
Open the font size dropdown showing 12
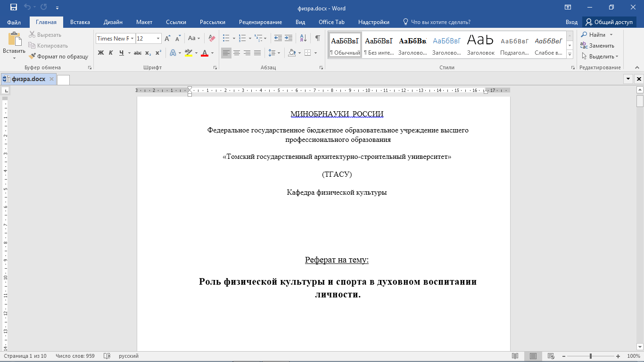coord(158,39)
